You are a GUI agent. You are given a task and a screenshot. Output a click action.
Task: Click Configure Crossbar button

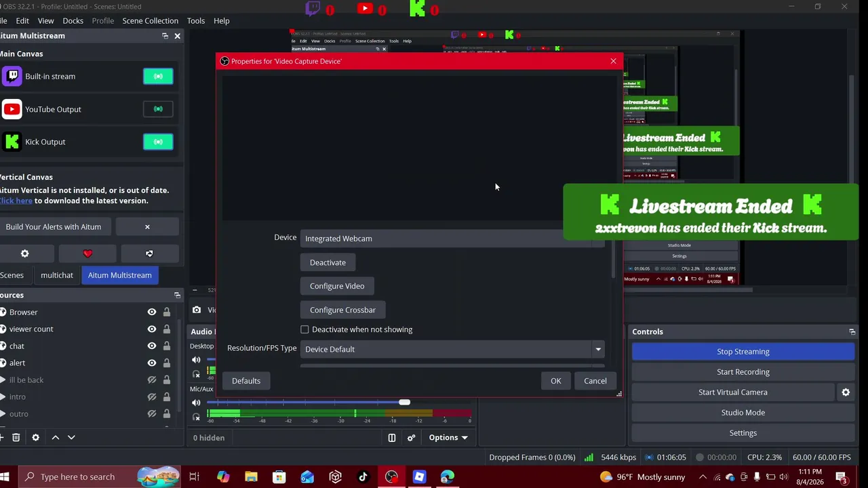pyautogui.click(x=342, y=310)
